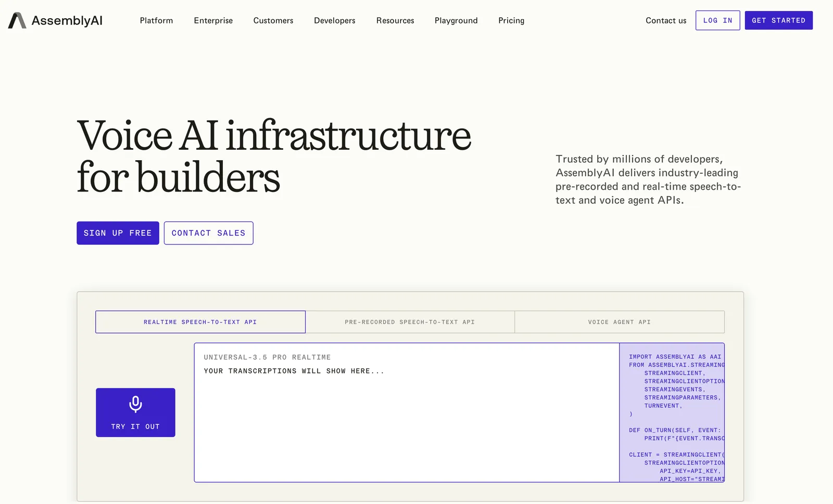Click the AssemblyAI wordmark text
This screenshot has height=504, width=833.
[x=67, y=20]
